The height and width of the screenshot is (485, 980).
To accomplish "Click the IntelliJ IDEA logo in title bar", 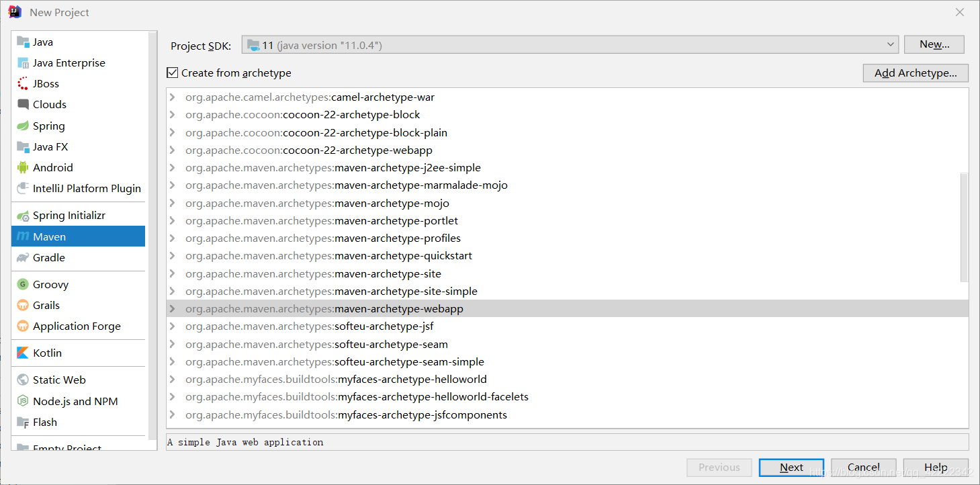I will tap(15, 11).
